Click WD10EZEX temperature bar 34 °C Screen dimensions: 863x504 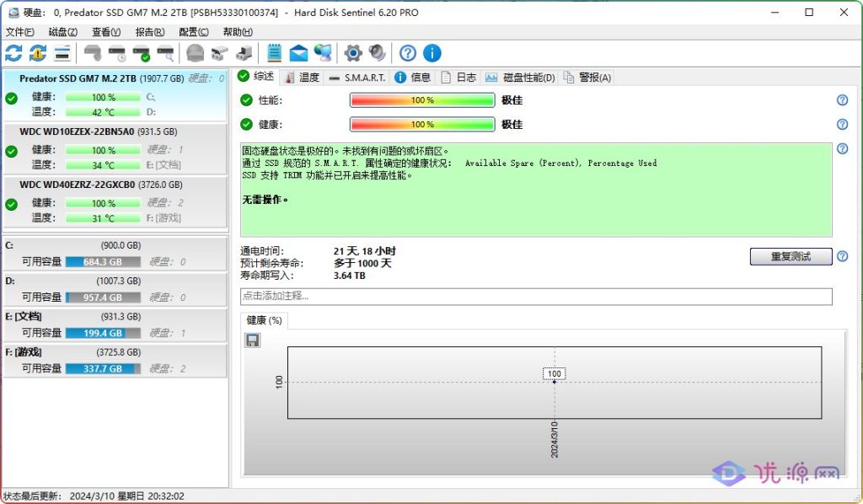click(103, 165)
